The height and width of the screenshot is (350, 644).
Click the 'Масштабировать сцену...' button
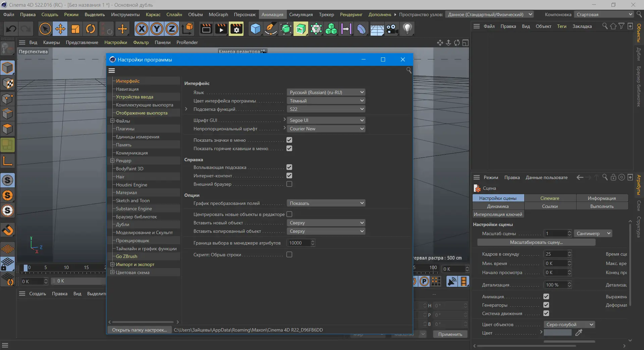pyautogui.click(x=536, y=242)
